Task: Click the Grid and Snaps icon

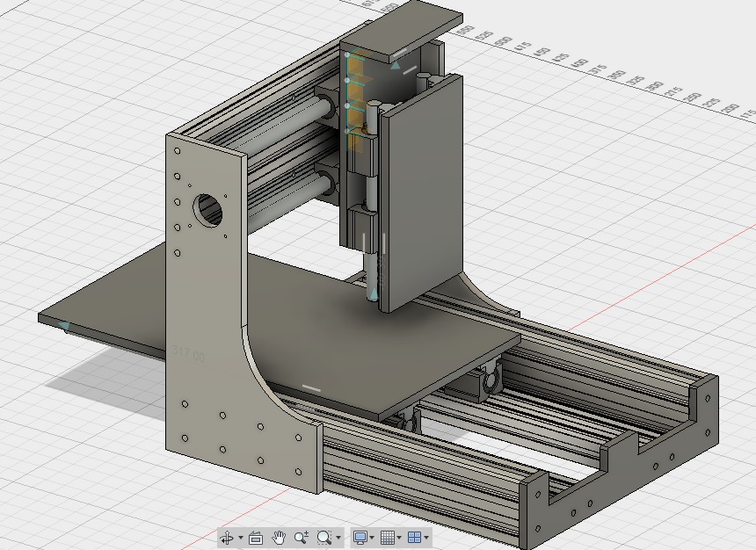Action: tap(388, 537)
